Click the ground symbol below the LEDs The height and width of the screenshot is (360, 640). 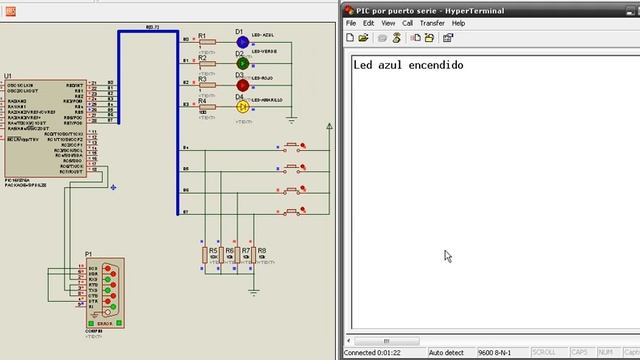(291, 120)
